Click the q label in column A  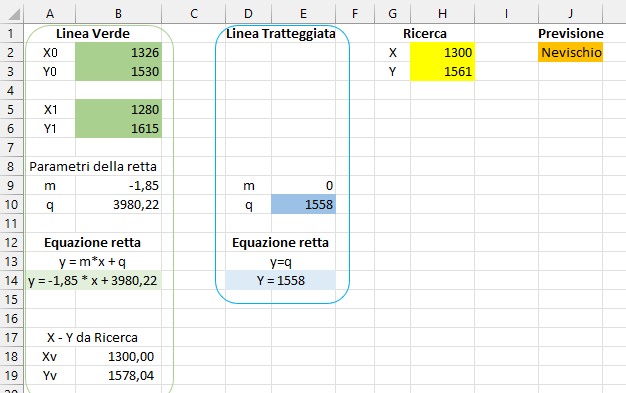pyautogui.click(x=50, y=204)
